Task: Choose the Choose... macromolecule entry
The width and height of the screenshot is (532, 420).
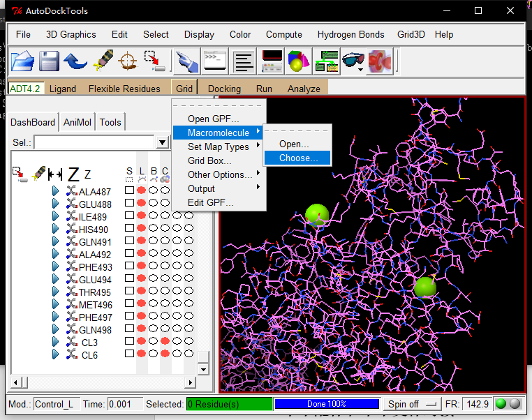Action: 297,158
